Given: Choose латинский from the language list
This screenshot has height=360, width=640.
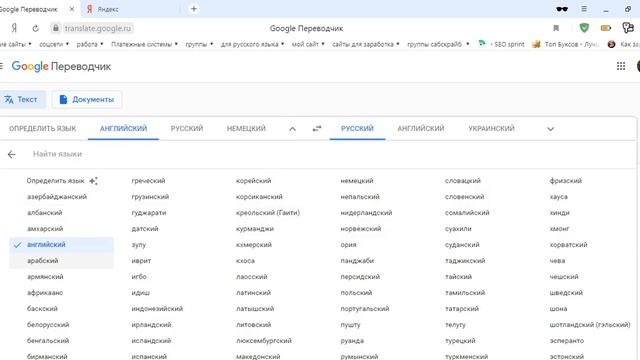Looking at the screenshot, I should [253, 293].
